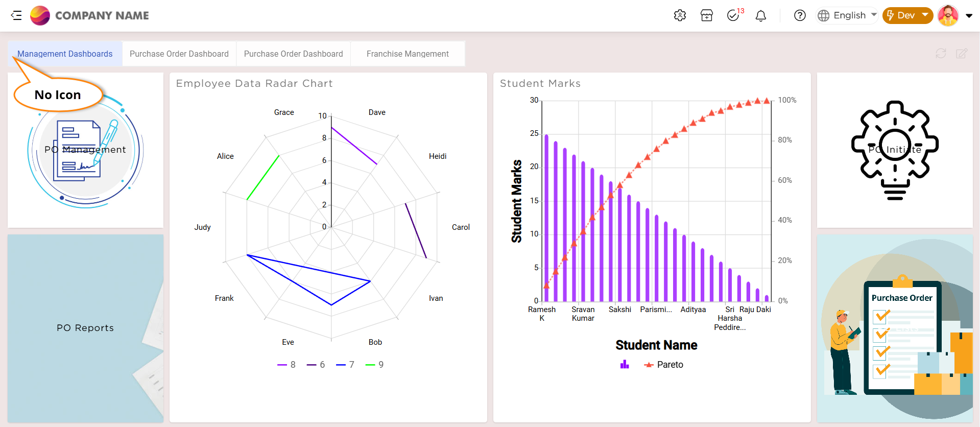Collapse the sidebar menu icon
Screen dimensions: 980x427
coord(16,15)
